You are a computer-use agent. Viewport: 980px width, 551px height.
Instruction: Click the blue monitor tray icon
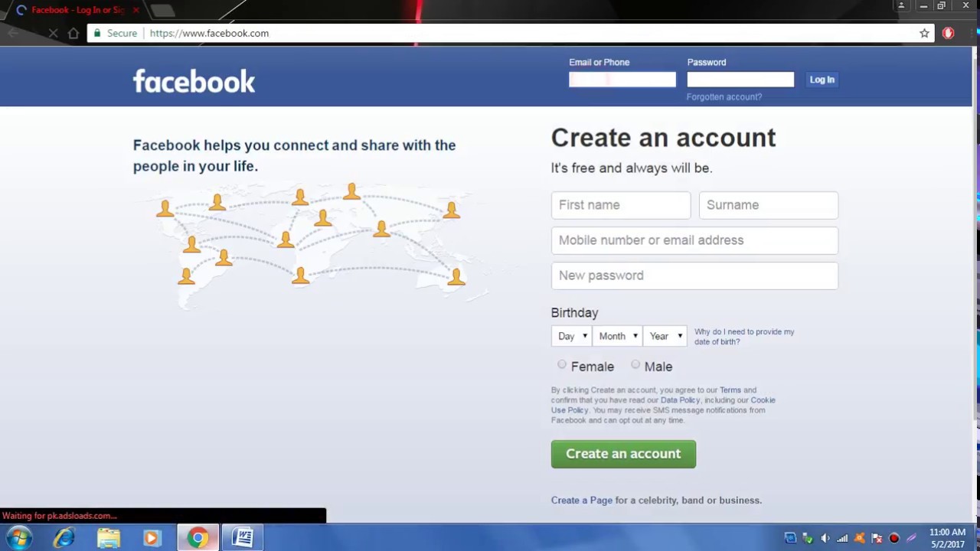pos(791,538)
